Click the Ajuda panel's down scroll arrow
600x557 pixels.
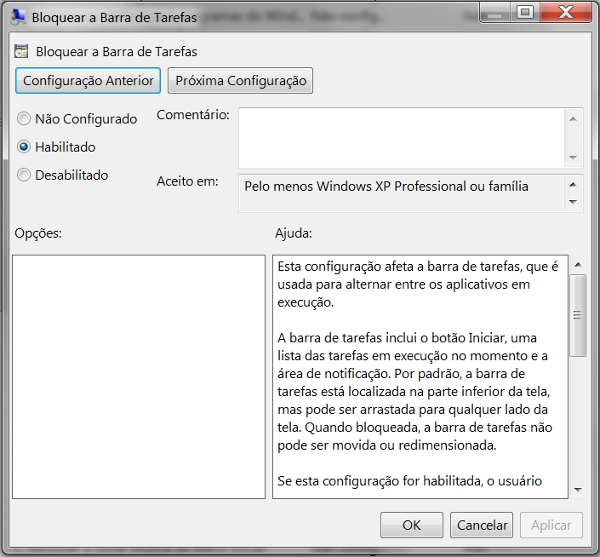pos(578,489)
